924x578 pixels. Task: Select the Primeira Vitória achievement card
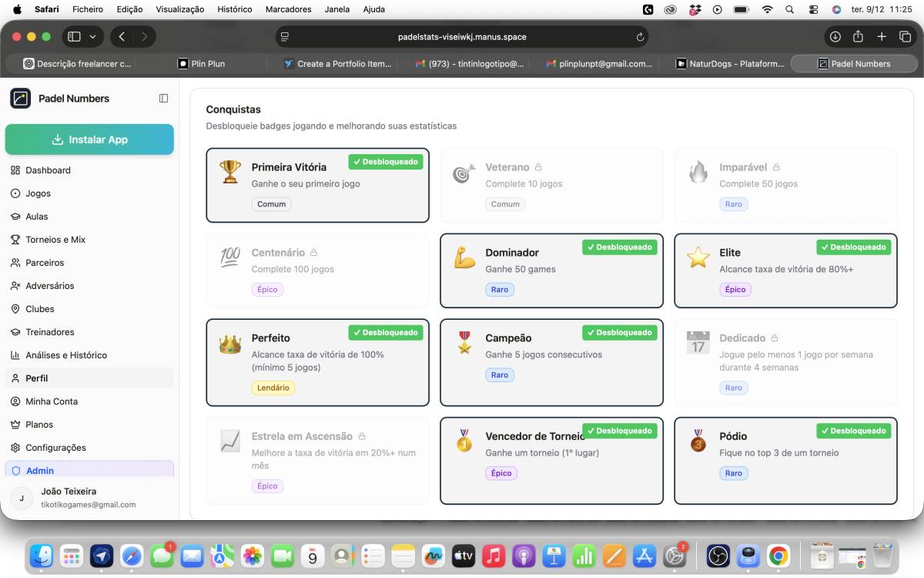pos(317,185)
